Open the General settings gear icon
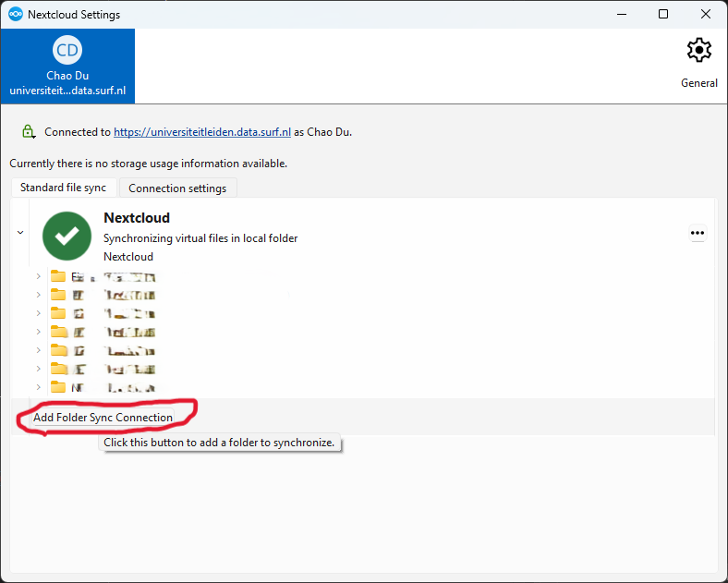The width and height of the screenshot is (728, 583). tap(698, 50)
